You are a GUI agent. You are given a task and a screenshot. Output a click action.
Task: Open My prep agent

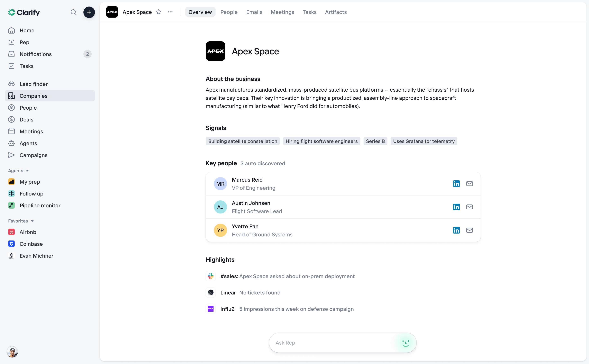click(x=50, y=182)
